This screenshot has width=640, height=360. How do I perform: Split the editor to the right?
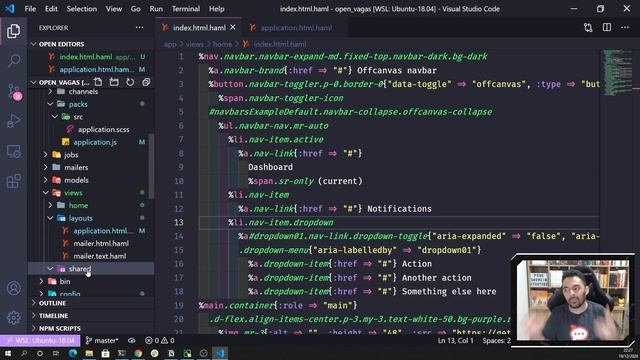[x=607, y=27]
